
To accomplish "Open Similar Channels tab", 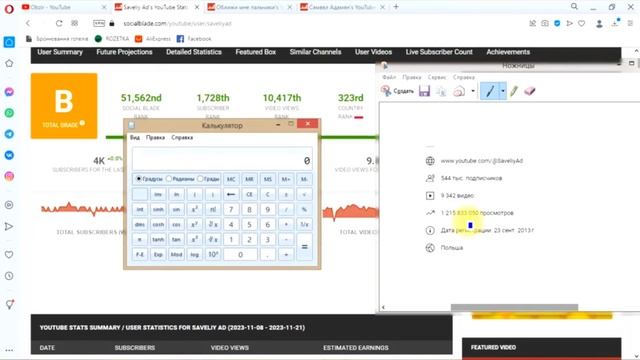I will pos(315,52).
